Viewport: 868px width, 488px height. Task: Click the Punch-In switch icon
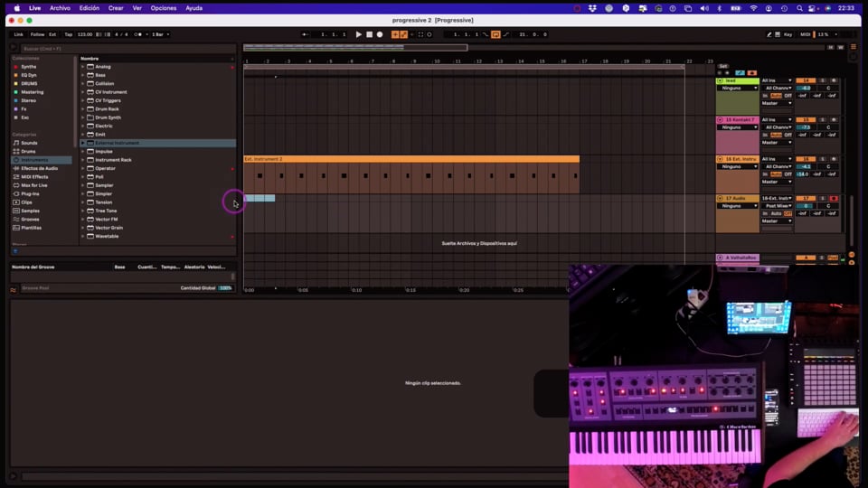(486, 34)
